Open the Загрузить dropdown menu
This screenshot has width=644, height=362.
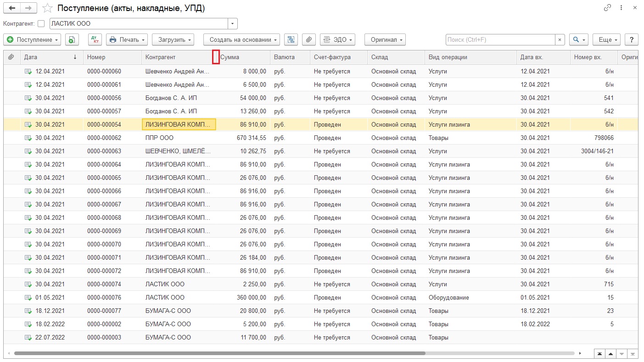tap(173, 40)
